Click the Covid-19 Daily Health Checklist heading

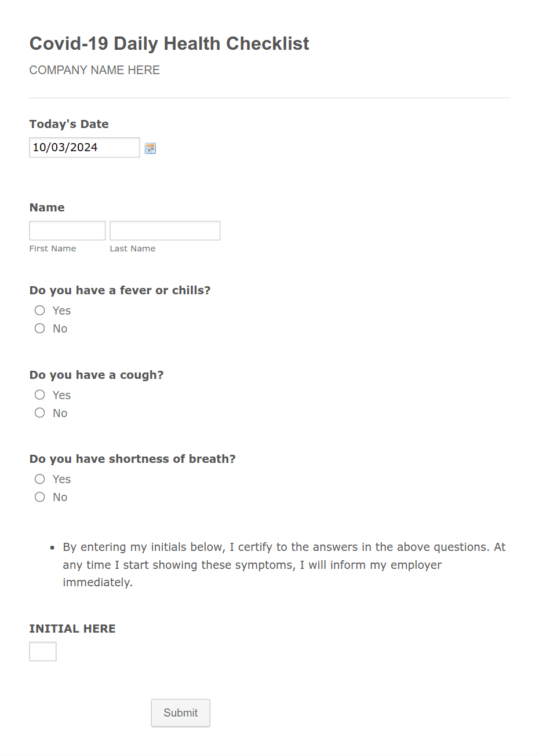pos(169,43)
